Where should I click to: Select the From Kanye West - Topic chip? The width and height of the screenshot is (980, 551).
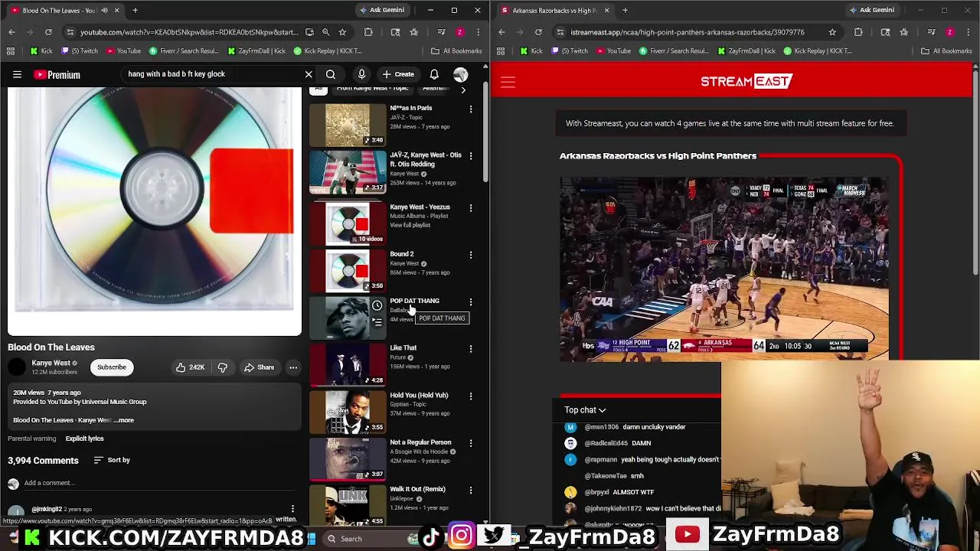coord(372,89)
